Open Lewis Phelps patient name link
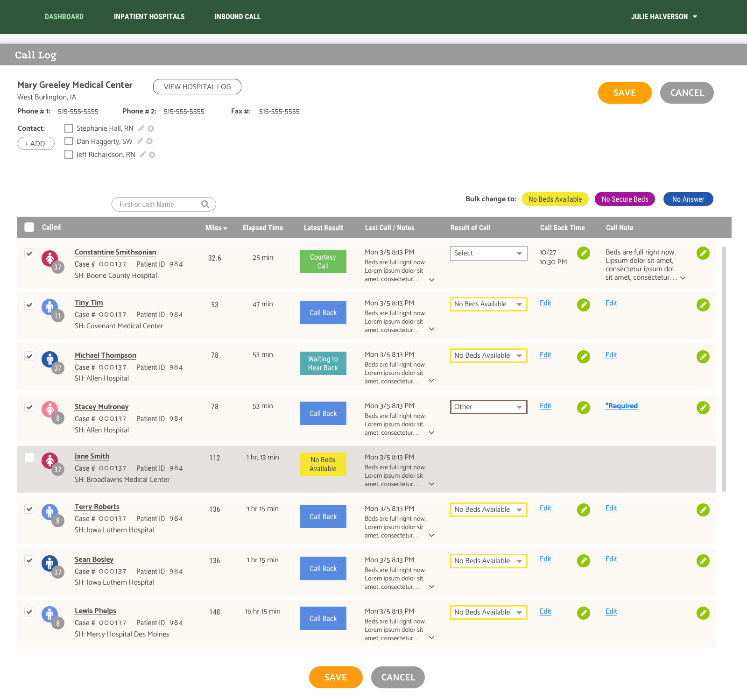 point(95,611)
